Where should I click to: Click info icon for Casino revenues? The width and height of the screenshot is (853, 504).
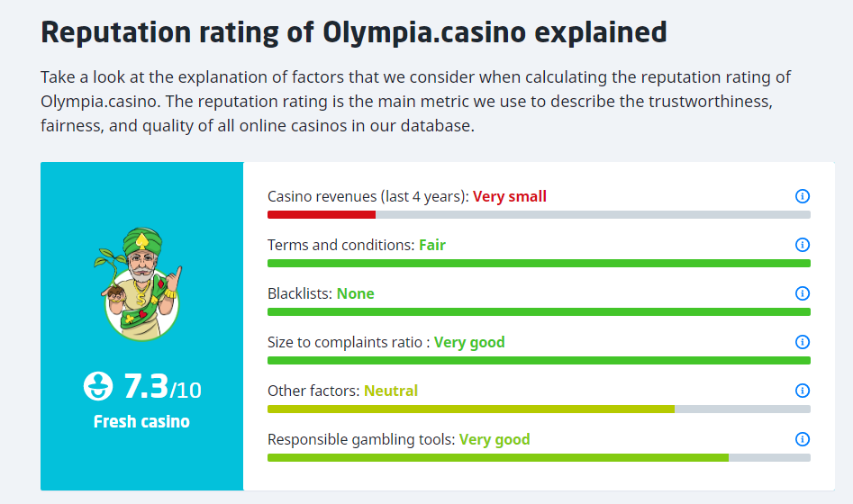coord(803,196)
